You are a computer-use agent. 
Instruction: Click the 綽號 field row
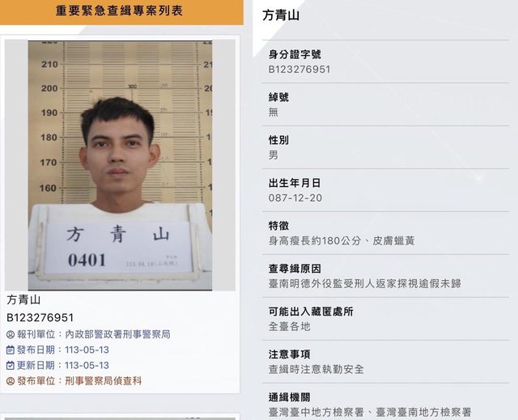click(x=385, y=104)
